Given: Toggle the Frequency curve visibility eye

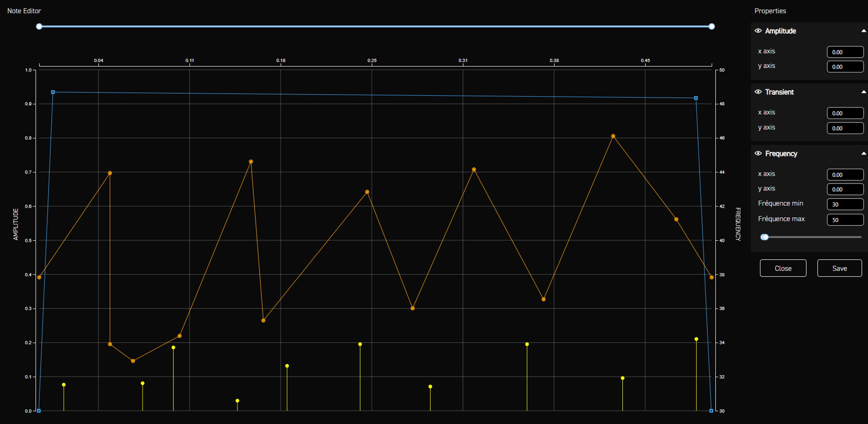Looking at the screenshot, I should 758,153.
